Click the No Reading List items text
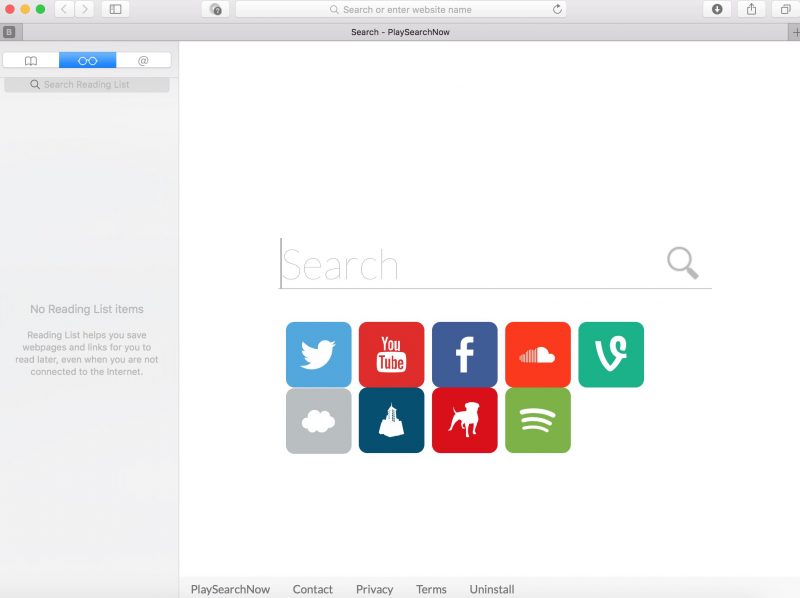800x598 pixels. 87,309
